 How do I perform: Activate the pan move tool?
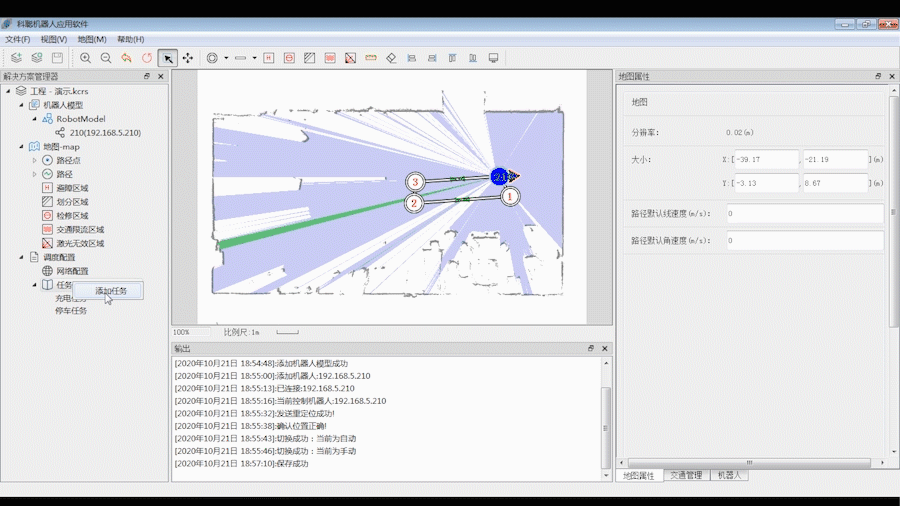188,58
